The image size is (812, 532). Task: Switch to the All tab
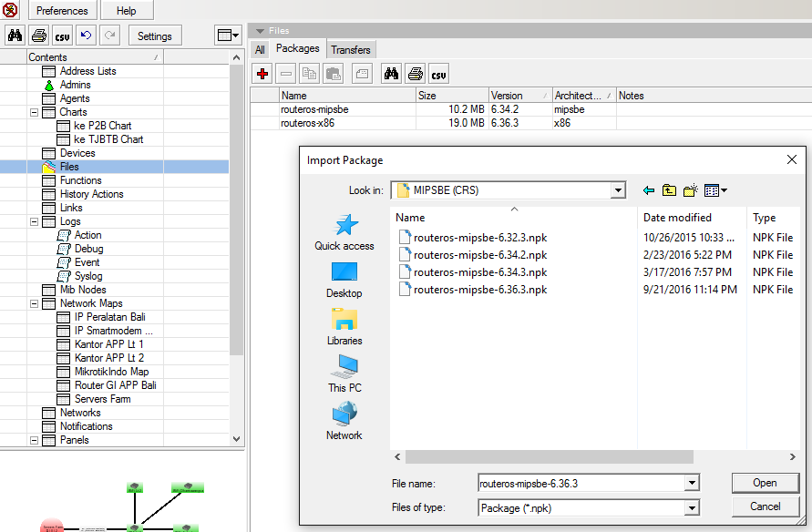tap(260, 50)
